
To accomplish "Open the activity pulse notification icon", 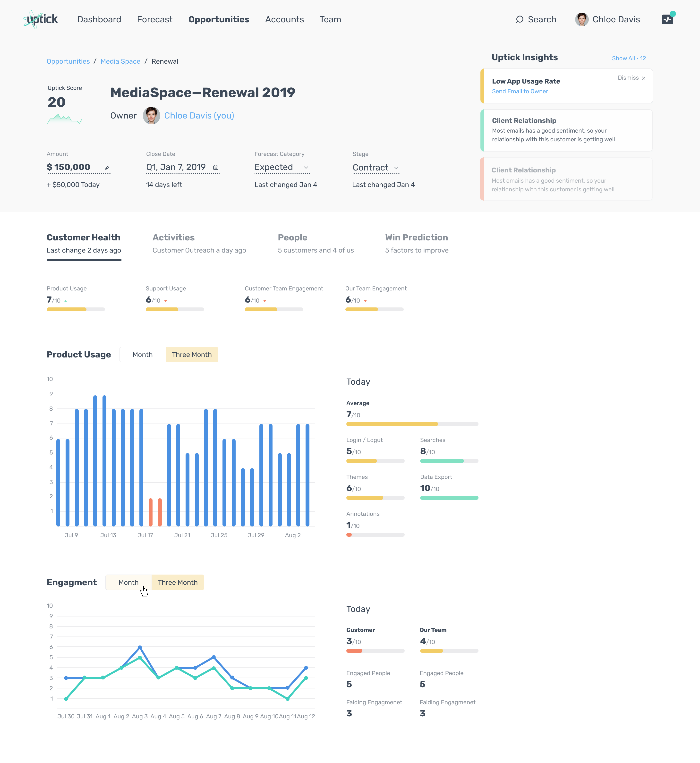I will (667, 19).
